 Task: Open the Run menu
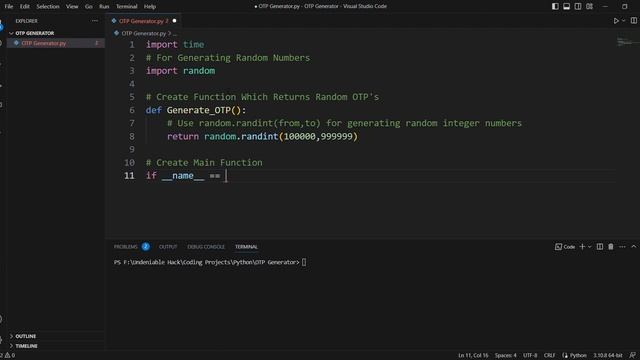coord(104,6)
